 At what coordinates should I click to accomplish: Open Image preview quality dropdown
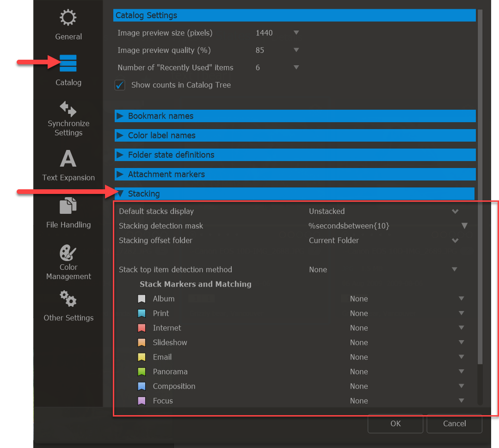(x=296, y=50)
